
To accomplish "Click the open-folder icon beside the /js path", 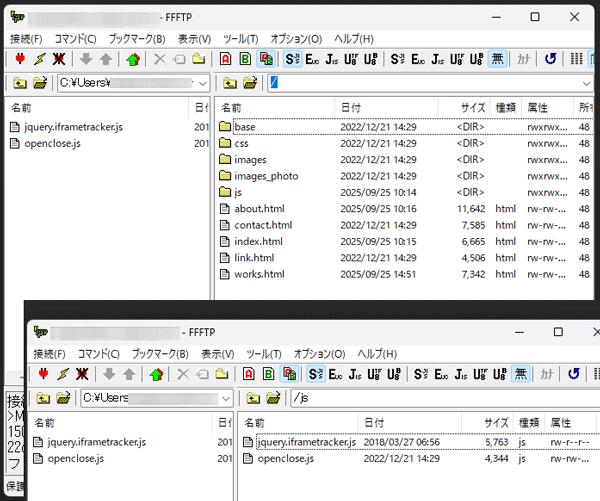I will pyautogui.click(x=273, y=398).
